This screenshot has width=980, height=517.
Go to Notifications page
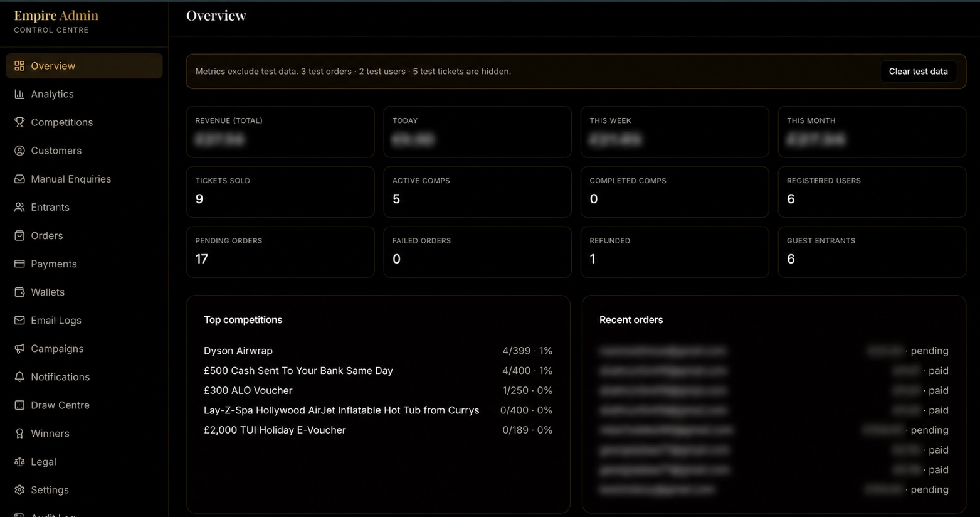tap(84, 376)
